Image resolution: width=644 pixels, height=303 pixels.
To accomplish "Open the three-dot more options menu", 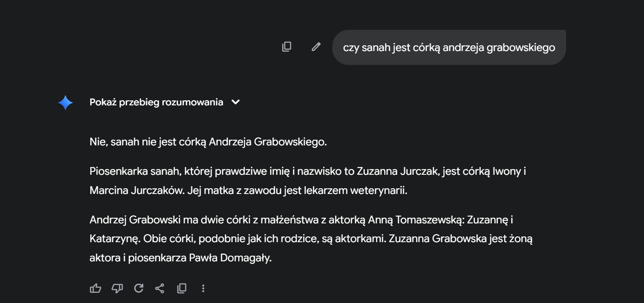I will tap(203, 288).
